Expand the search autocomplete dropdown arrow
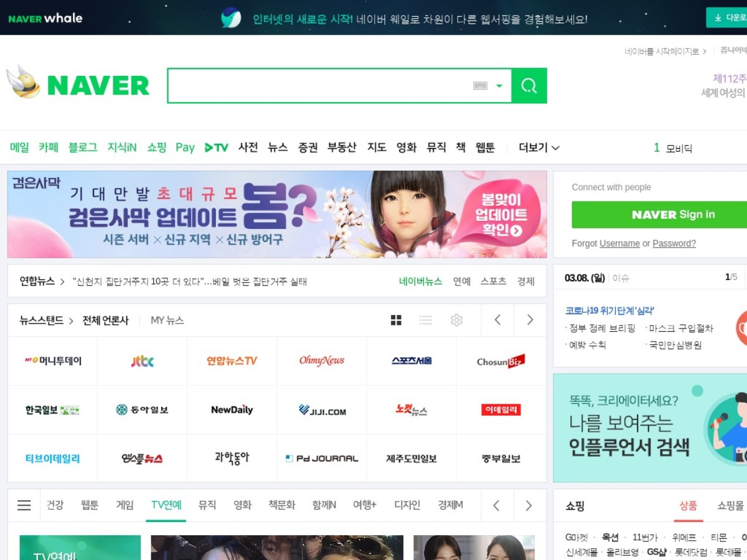This screenshot has width=747, height=560. tap(499, 86)
